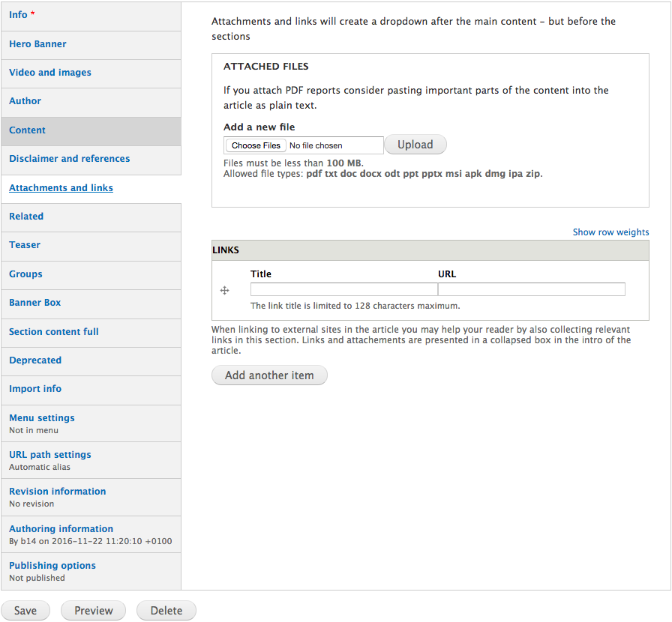Click Show row weights link
Image resolution: width=672 pixels, height=622 pixels.
pos(610,232)
